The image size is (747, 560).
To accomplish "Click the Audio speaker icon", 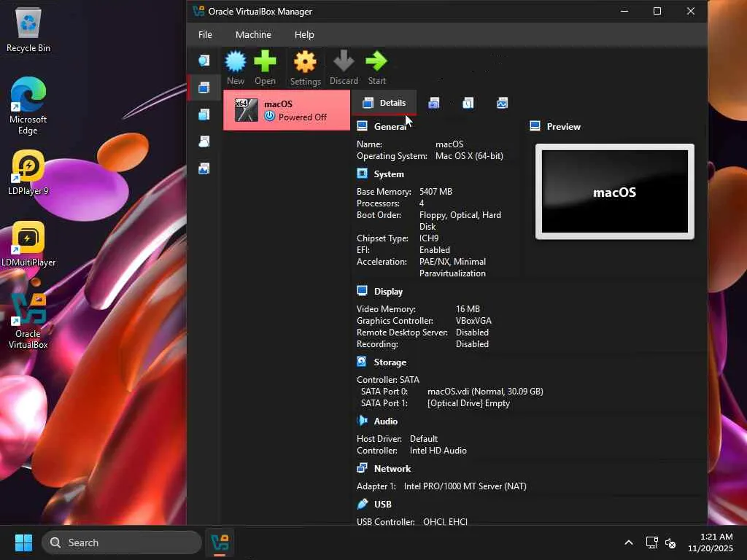I will (x=362, y=421).
